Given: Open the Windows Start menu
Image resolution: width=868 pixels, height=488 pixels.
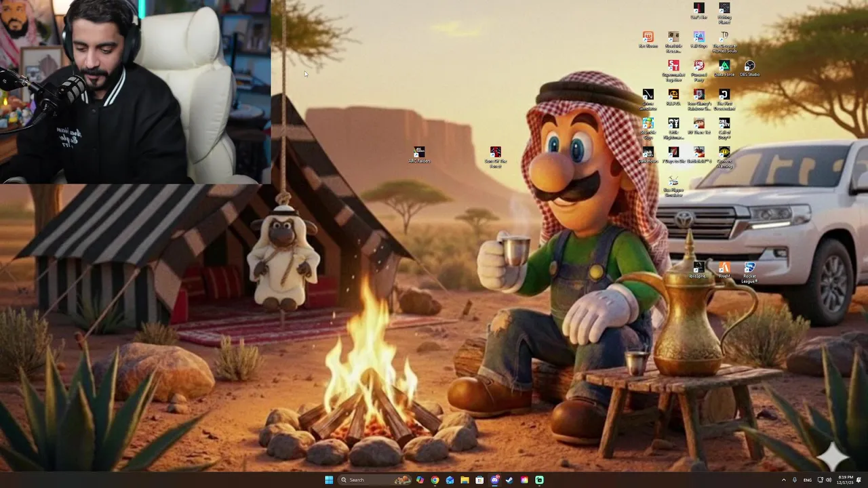Looking at the screenshot, I should pos(329,480).
